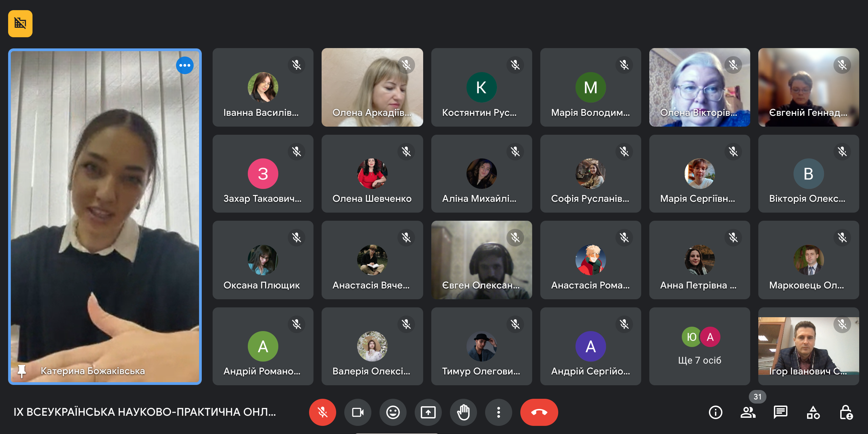
Task: Open the activities shapes icon
Action: tap(813, 412)
